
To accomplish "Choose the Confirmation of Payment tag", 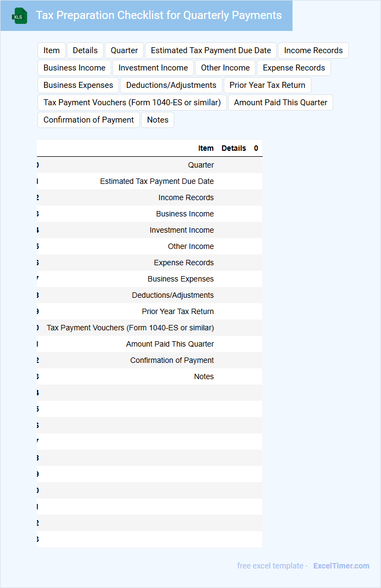I will point(88,120).
